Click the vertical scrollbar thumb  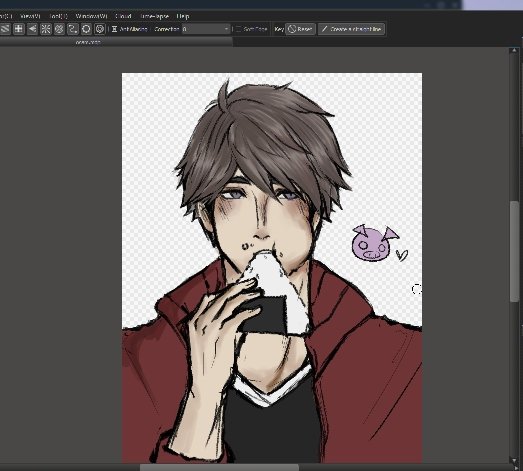click(x=514, y=252)
